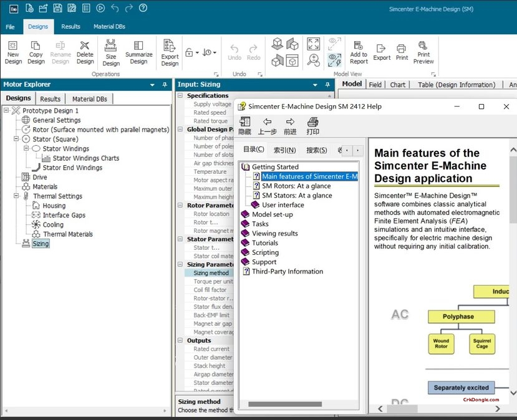Collapse the Outputs section in Sizing panel
Image resolution: width=517 pixels, height=420 pixels.
(180, 340)
